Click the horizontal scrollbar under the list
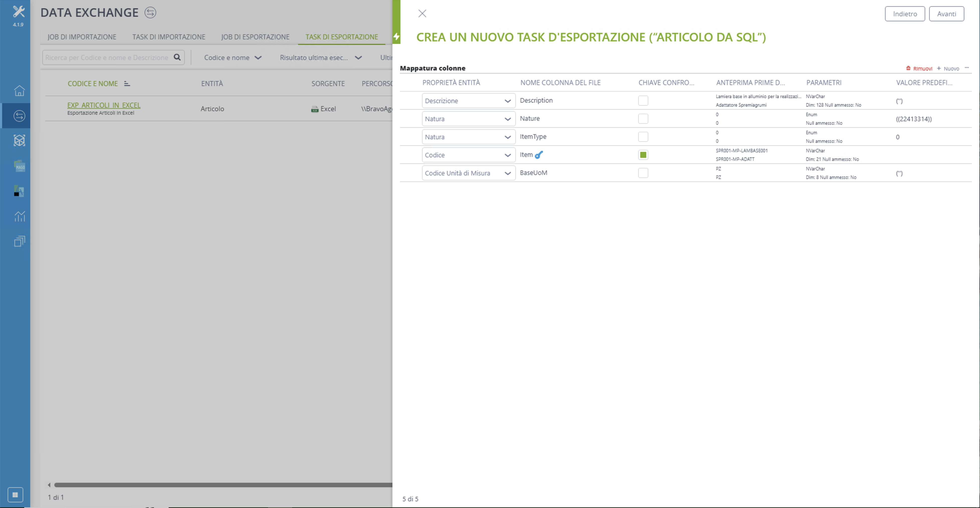 [x=223, y=485]
